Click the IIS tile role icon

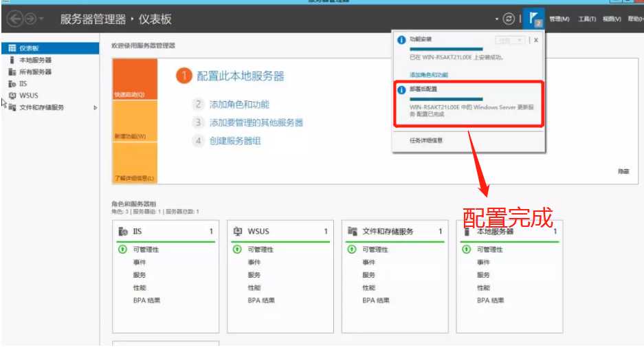pyautogui.click(x=123, y=232)
